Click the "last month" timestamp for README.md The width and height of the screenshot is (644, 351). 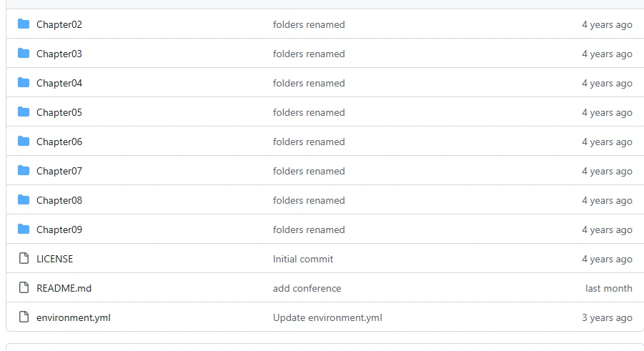608,288
